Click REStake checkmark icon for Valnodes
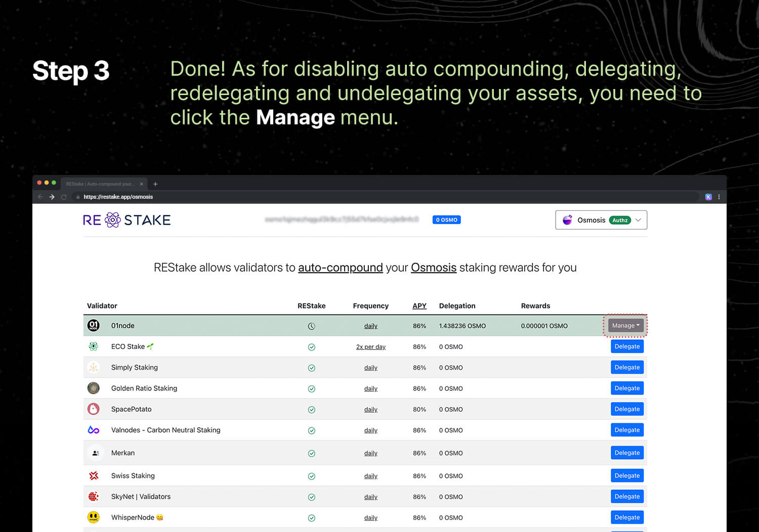The width and height of the screenshot is (759, 532). (312, 430)
